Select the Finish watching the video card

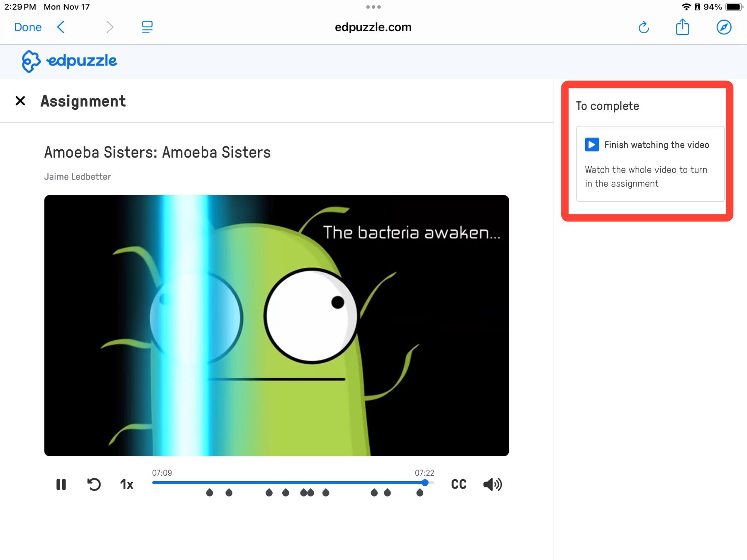click(650, 164)
